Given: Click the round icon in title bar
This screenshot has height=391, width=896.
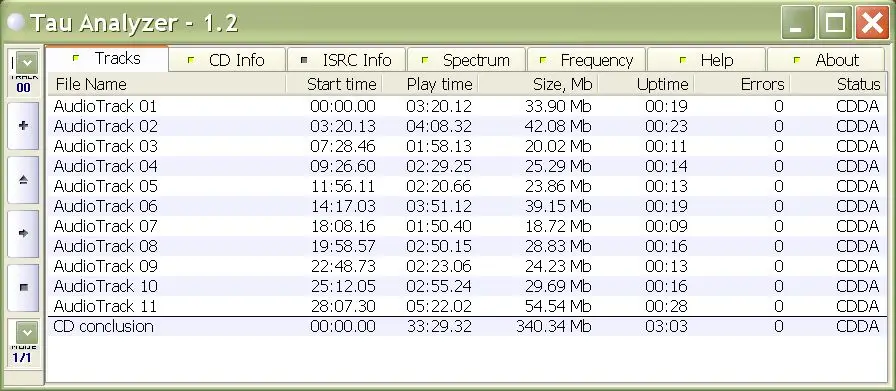Looking at the screenshot, I should [16, 22].
